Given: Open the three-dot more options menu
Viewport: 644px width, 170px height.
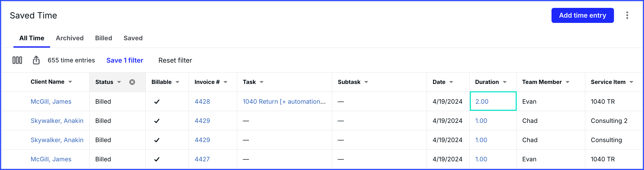Looking at the screenshot, I should pyautogui.click(x=627, y=15).
